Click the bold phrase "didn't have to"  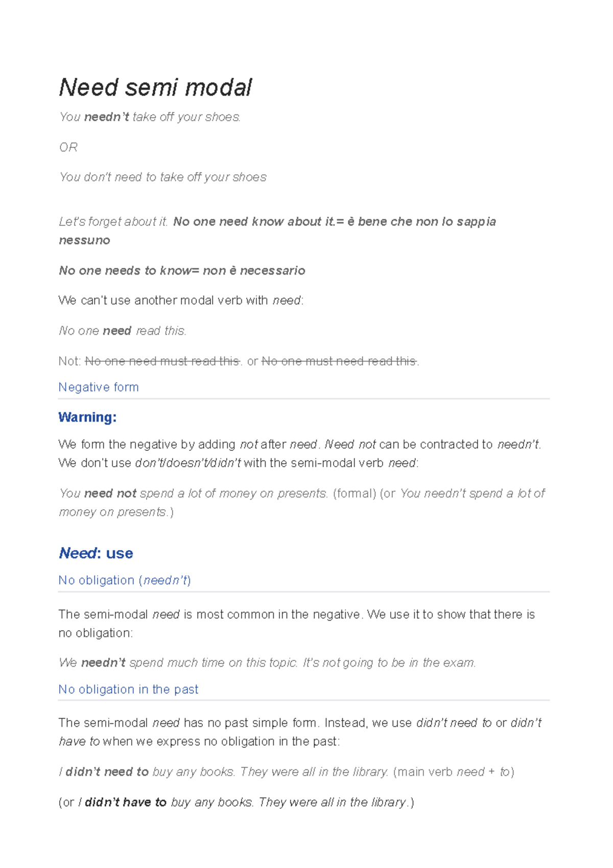[126, 803]
